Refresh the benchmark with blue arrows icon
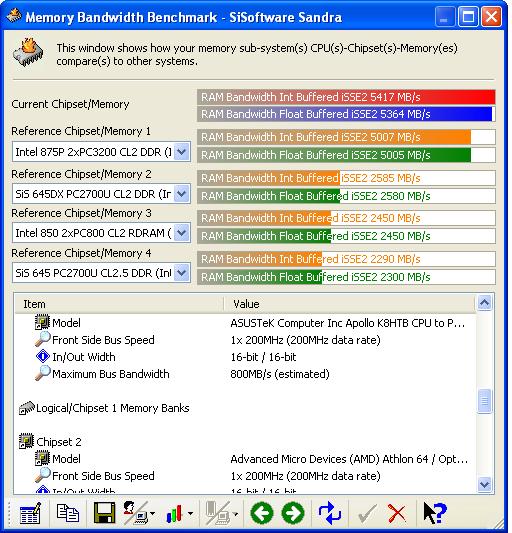This screenshot has width=512, height=533. click(x=329, y=513)
